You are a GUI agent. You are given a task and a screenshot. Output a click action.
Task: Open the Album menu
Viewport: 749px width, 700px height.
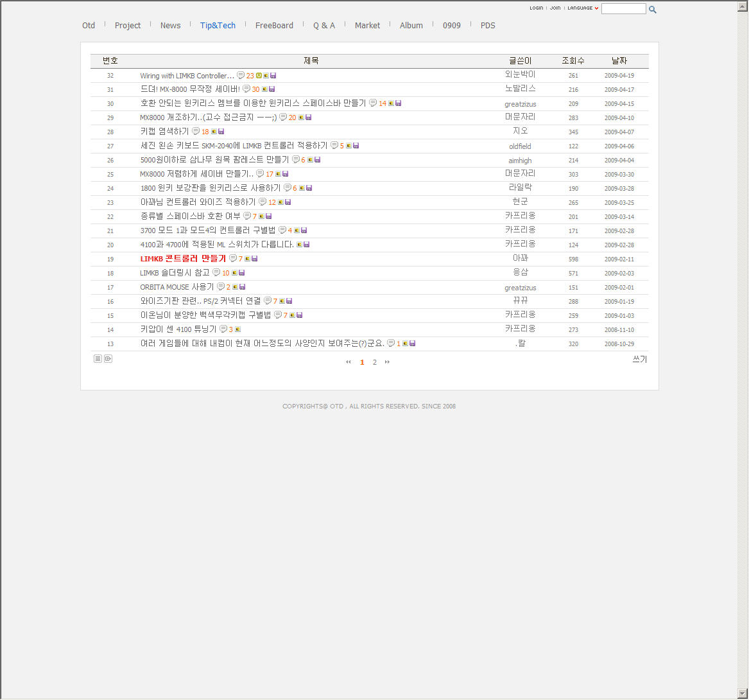(411, 25)
